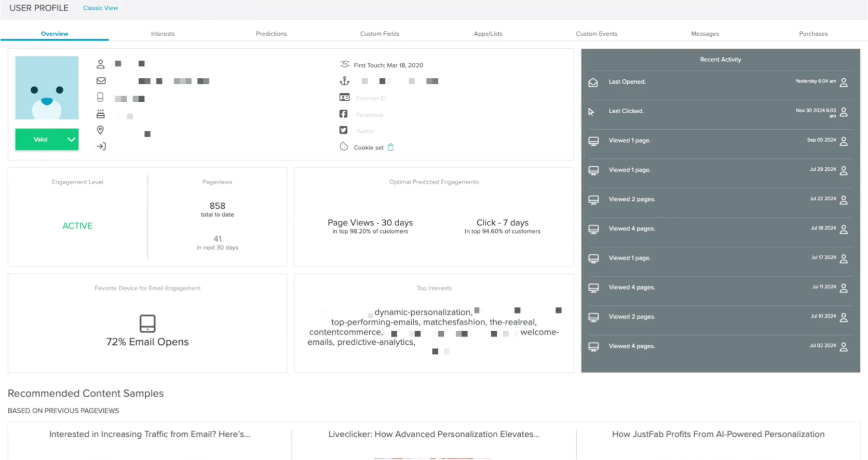Click user icon beside Jul 11 2024
This screenshot has height=460, width=868.
point(844,288)
